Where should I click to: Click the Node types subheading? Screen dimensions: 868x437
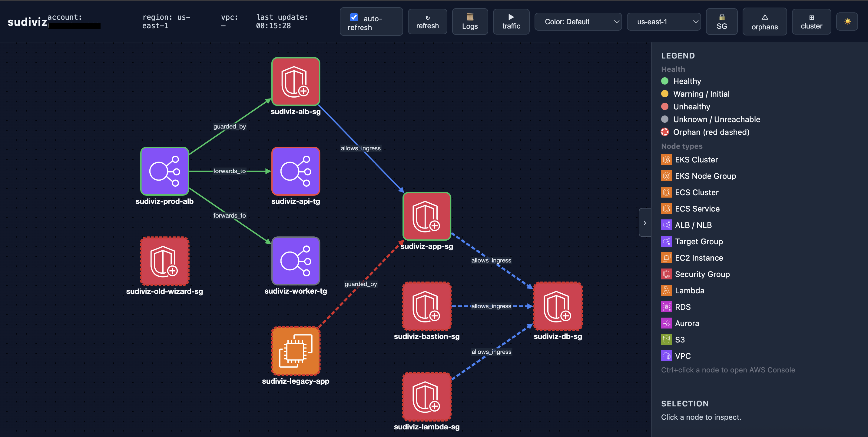tap(682, 146)
